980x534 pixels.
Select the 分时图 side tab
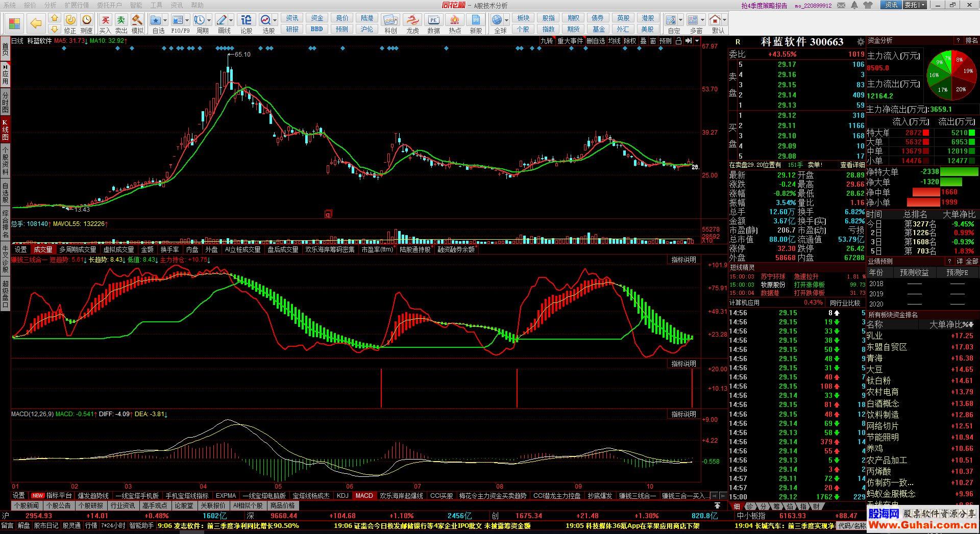tap(5, 103)
